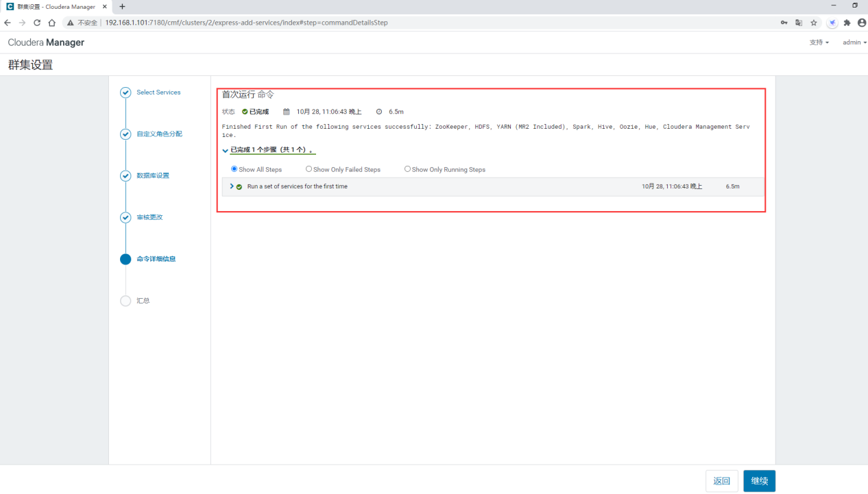The width and height of the screenshot is (868, 494).
Task: Click the 群集设置 page heading
Action: tap(30, 66)
